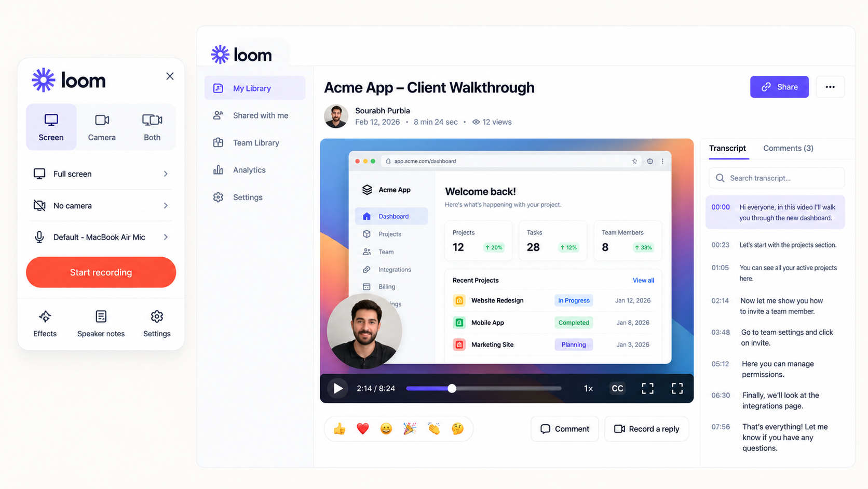
Task: Select Both screen and camera mode
Action: (152, 127)
